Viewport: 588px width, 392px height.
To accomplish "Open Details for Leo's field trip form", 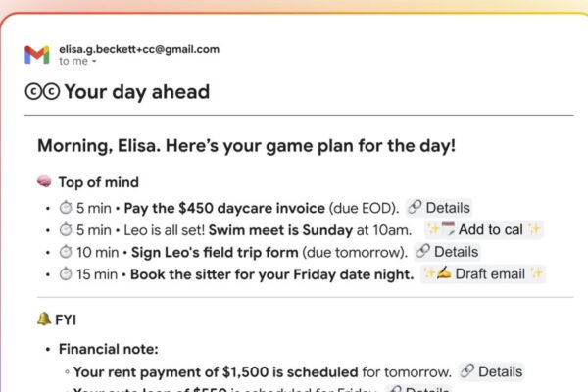I will click(x=448, y=252).
